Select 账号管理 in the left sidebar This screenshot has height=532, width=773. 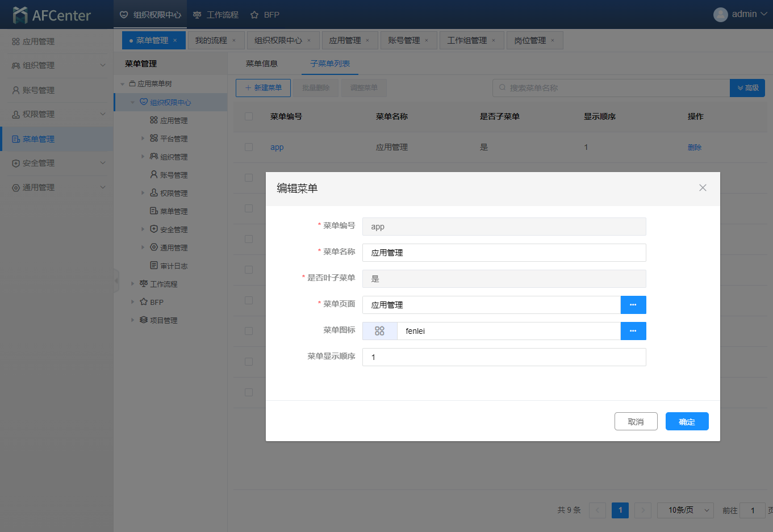(x=39, y=90)
